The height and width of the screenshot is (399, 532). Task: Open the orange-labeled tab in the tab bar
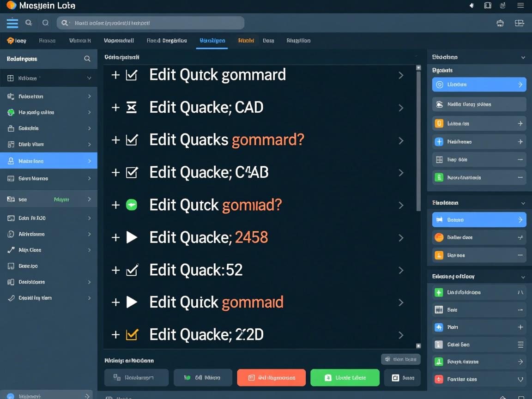click(x=246, y=41)
